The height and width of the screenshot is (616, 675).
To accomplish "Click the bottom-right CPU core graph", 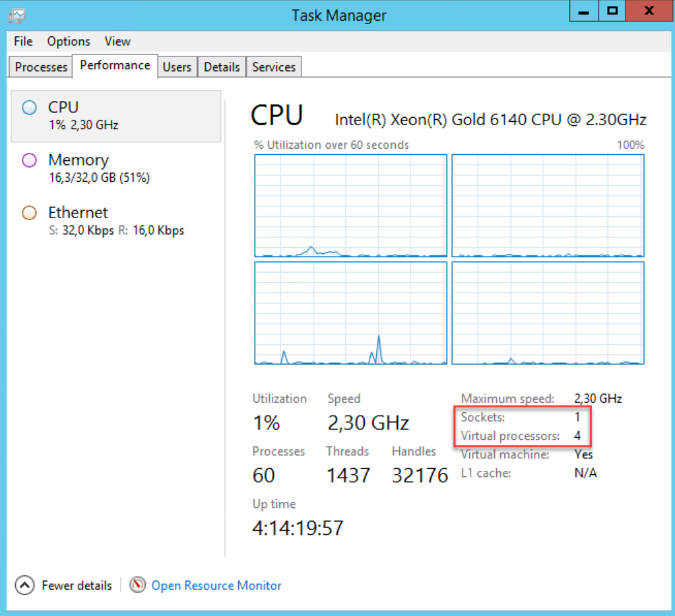I will [548, 312].
